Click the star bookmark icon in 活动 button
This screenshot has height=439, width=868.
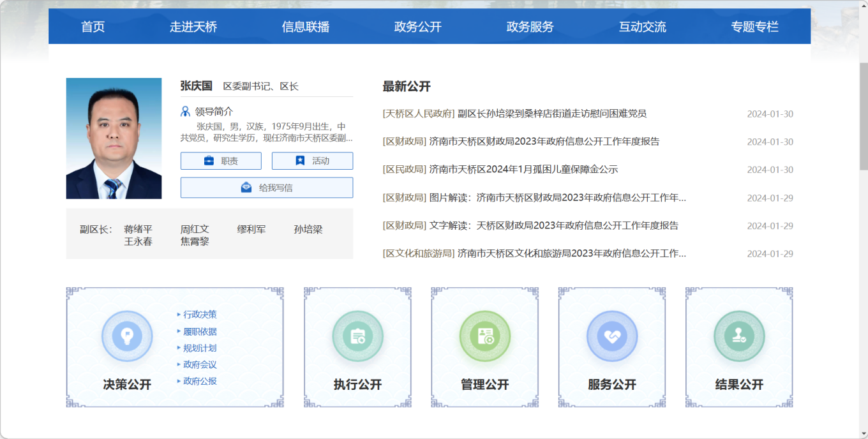[300, 161]
